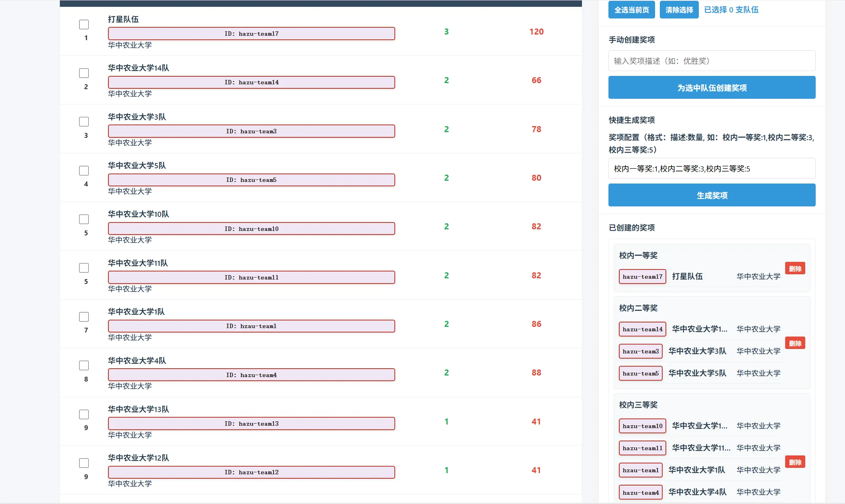This screenshot has width=845, height=504.
Task: Click the hazu-team10 tag under 校内三等奖
Action: pos(642,426)
